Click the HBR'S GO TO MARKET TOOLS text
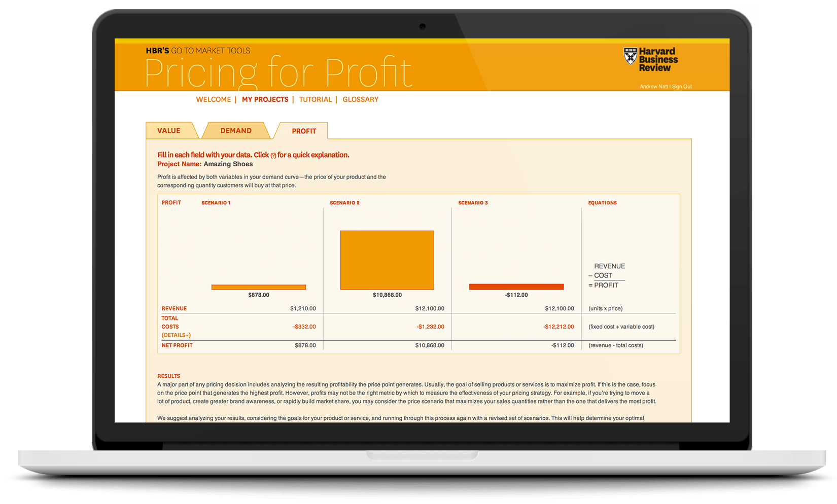Image resolution: width=837 pixels, height=504 pixels. pos(198,51)
